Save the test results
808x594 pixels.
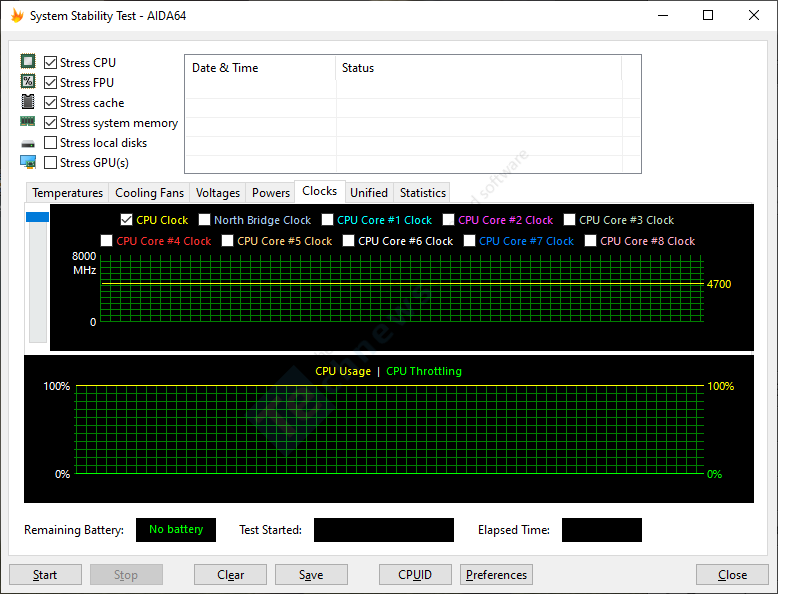pos(311,574)
